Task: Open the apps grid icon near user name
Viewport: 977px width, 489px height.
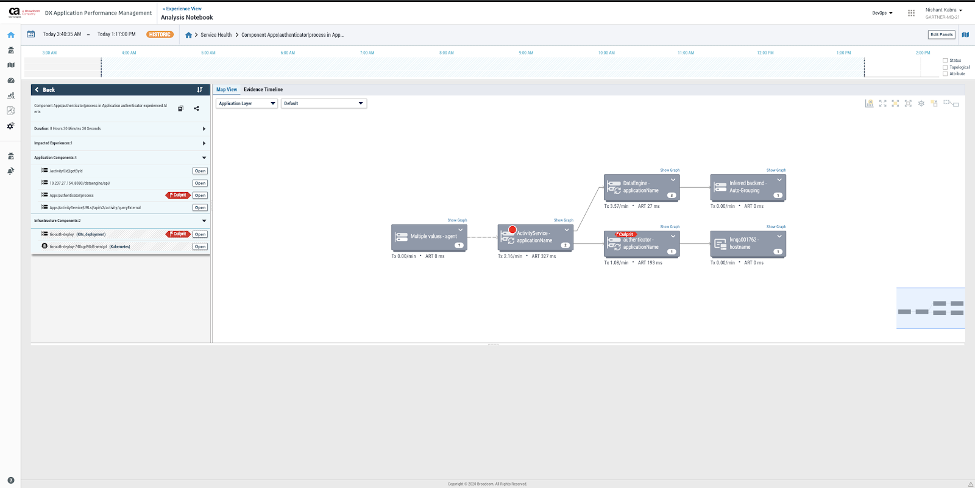Action: [x=911, y=13]
